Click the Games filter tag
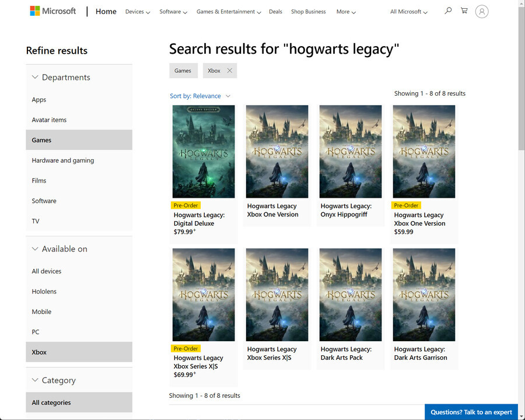525x420 pixels. coord(183,71)
